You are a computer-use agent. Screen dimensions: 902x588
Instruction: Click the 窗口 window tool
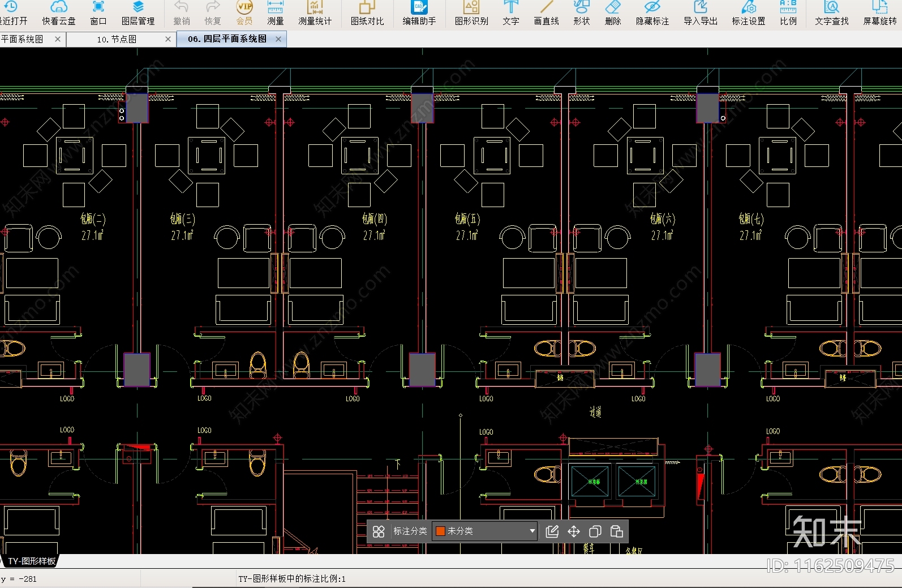(98, 14)
